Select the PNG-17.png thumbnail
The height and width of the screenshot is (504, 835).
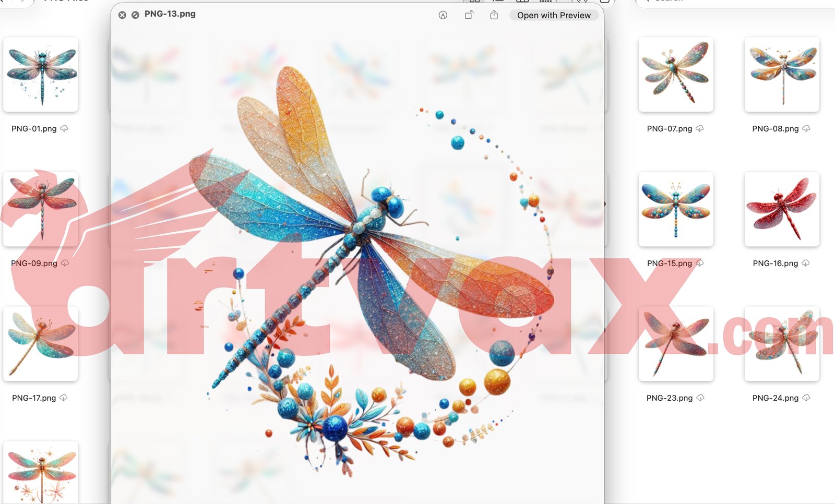point(41,343)
